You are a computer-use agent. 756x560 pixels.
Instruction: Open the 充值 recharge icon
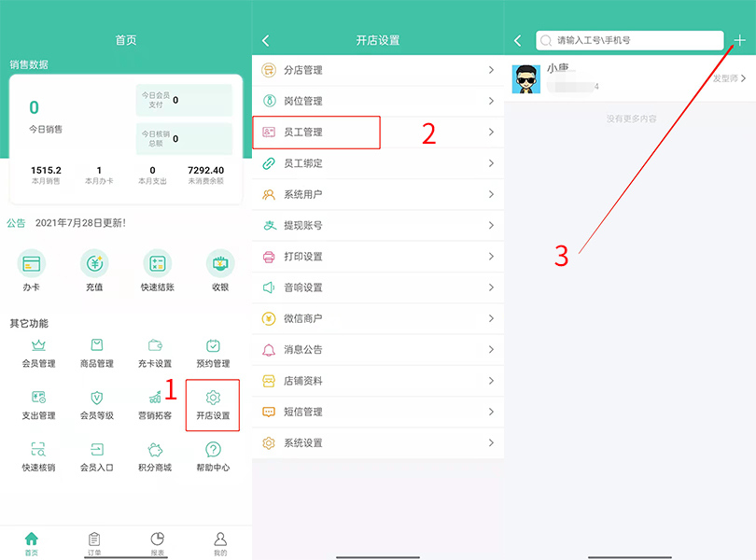click(94, 264)
